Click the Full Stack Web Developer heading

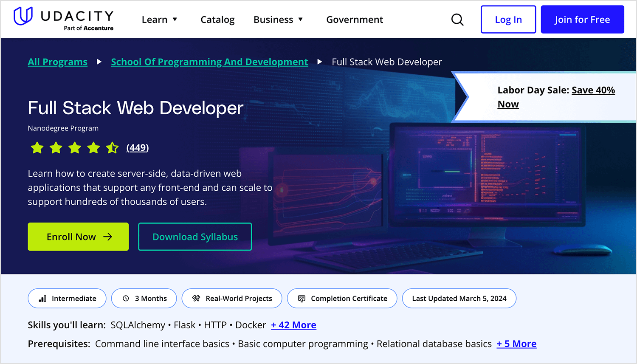pyautogui.click(x=136, y=108)
